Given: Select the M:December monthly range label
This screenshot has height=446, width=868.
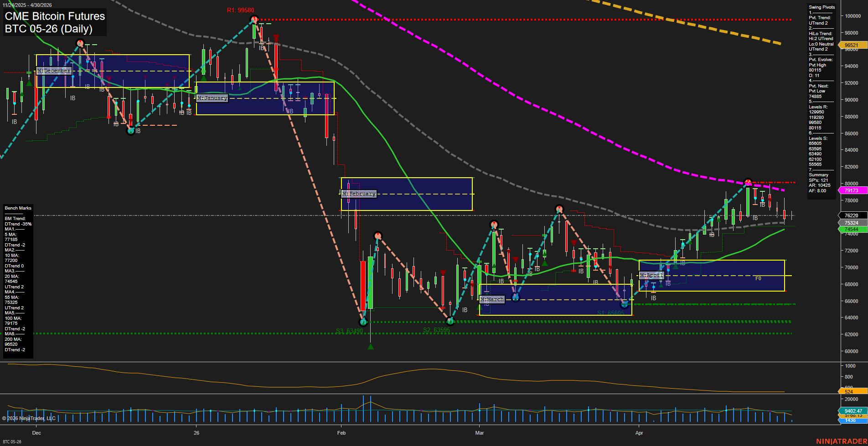Looking at the screenshot, I should (53, 71).
